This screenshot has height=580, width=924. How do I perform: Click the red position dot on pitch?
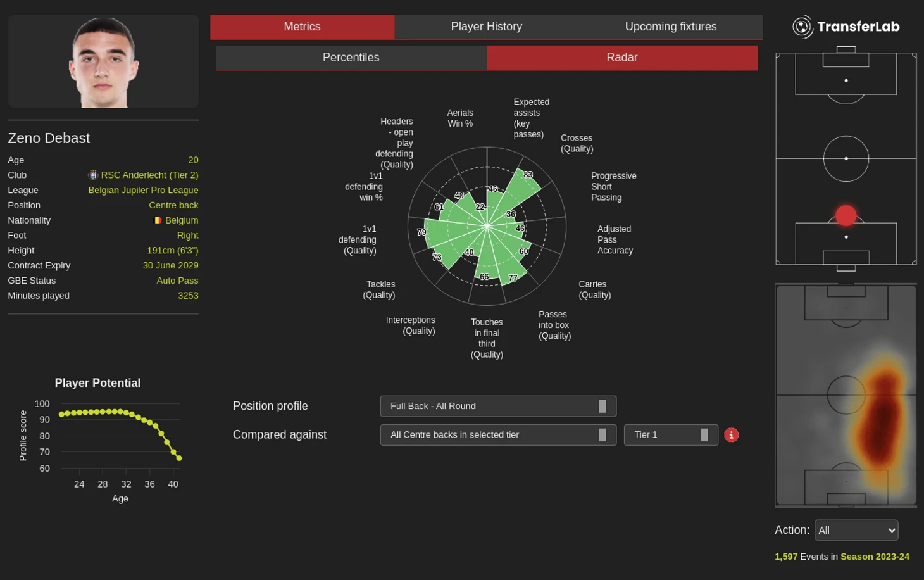pyautogui.click(x=846, y=215)
